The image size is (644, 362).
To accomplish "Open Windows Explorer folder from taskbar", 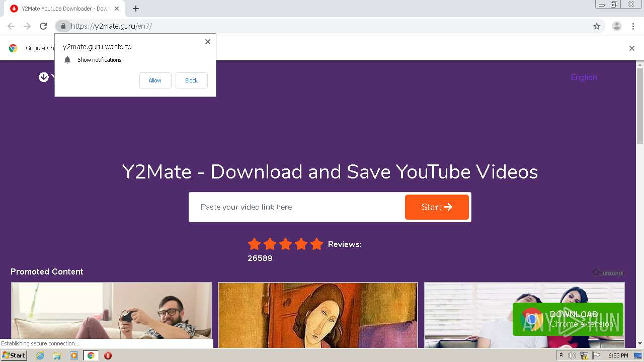I will click(57, 355).
